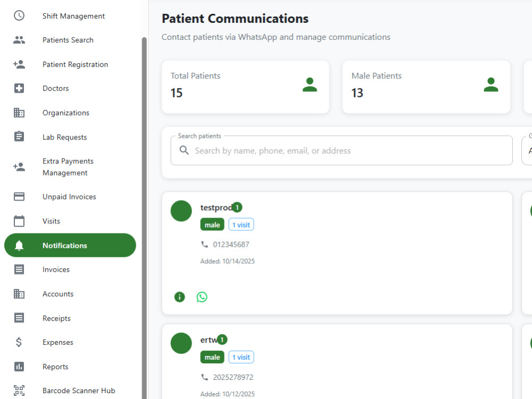Open Unpaid Invoices menu item
The height and width of the screenshot is (399, 532).
70,197
